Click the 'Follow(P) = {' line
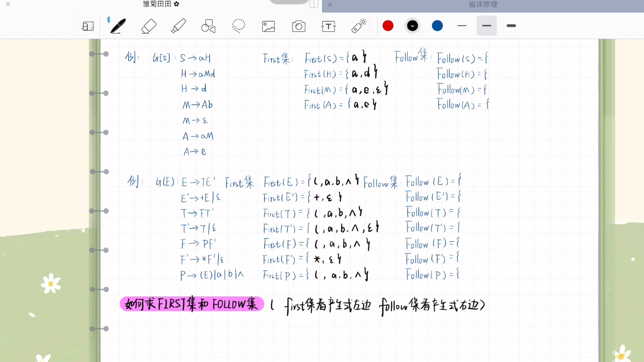644x362 pixels. (432, 274)
